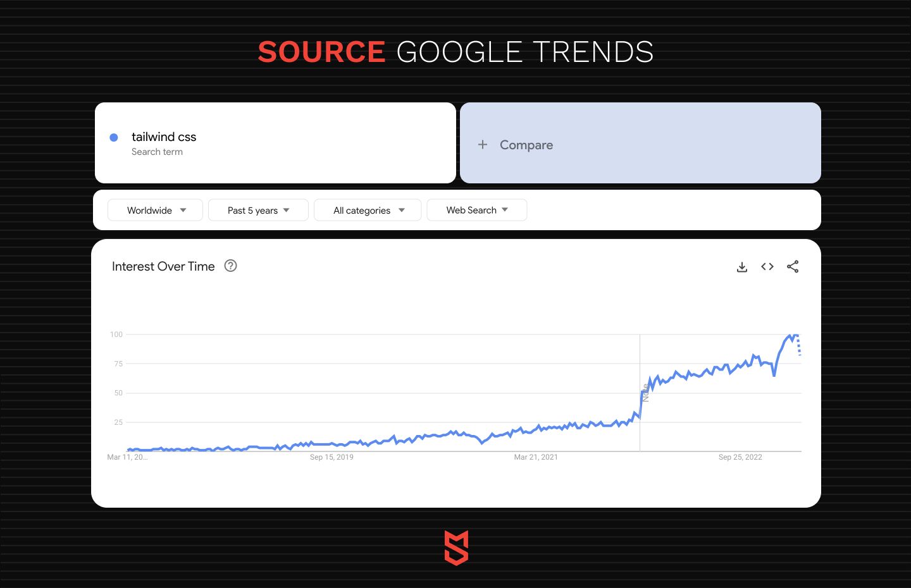
Task: Expand the Web Search dropdown
Action: 476,211
